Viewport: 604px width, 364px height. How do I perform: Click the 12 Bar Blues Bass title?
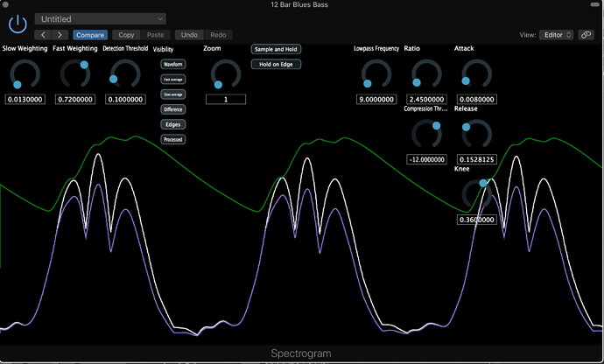tap(299, 4)
